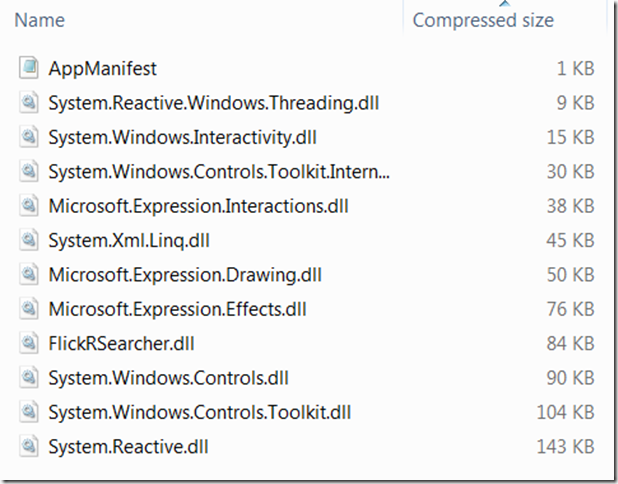Viewport: 618px width, 484px height.
Task: Select the System.Reactive.dll file icon
Action: [29, 446]
